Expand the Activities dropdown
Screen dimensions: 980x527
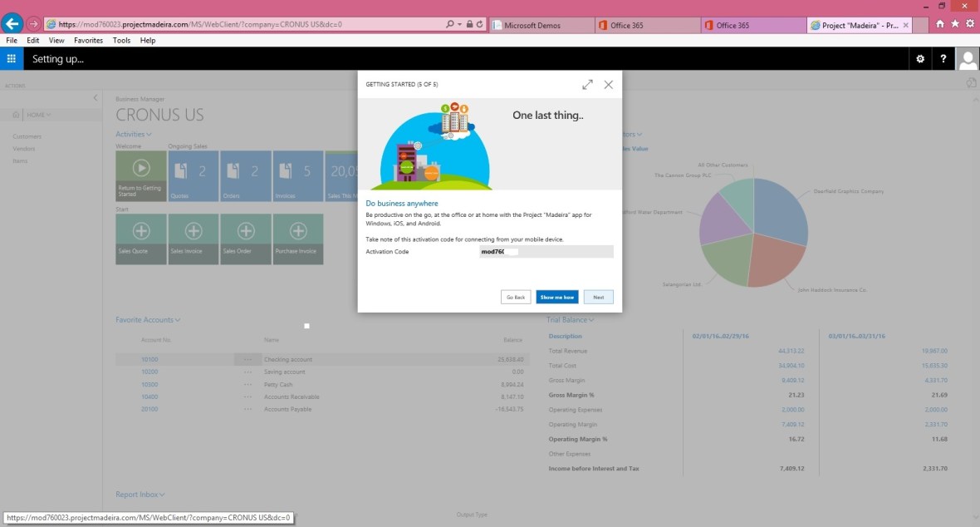click(x=134, y=134)
